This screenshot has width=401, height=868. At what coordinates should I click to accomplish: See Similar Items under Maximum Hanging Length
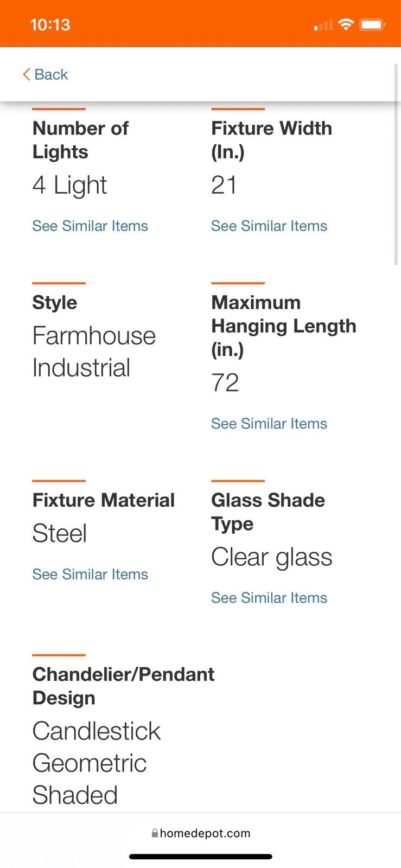[x=269, y=423]
